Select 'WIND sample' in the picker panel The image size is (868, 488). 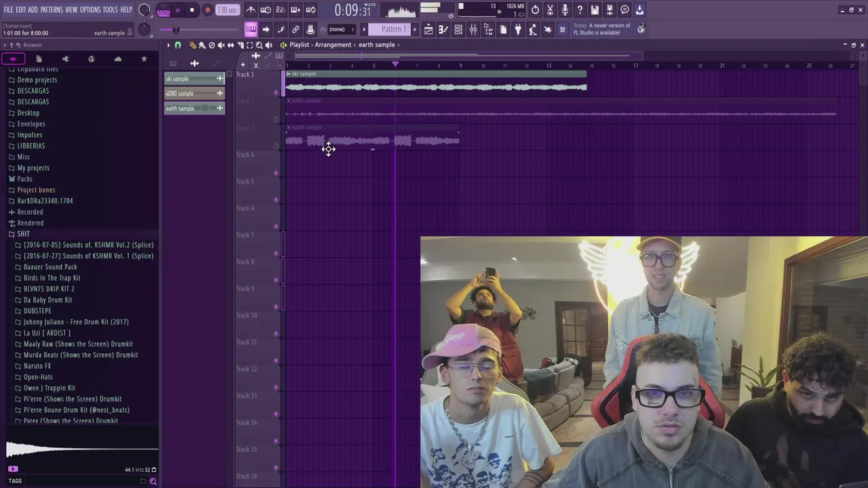pyautogui.click(x=194, y=94)
